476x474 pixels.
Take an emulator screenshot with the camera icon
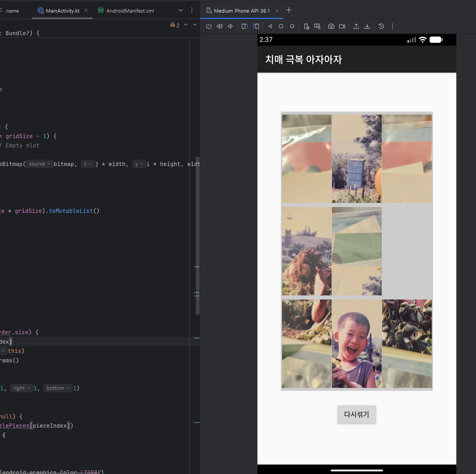tap(331, 26)
